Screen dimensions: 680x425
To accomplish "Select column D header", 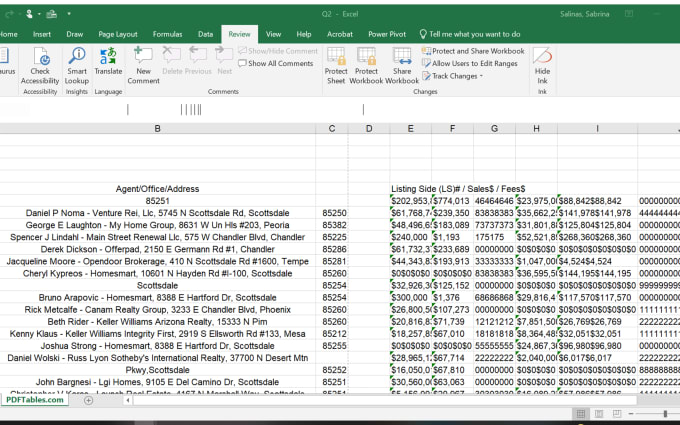I will coord(369,128).
